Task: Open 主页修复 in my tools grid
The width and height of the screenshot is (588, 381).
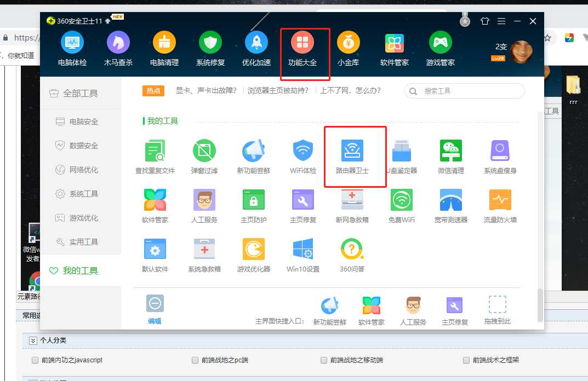Action: (303, 206)
